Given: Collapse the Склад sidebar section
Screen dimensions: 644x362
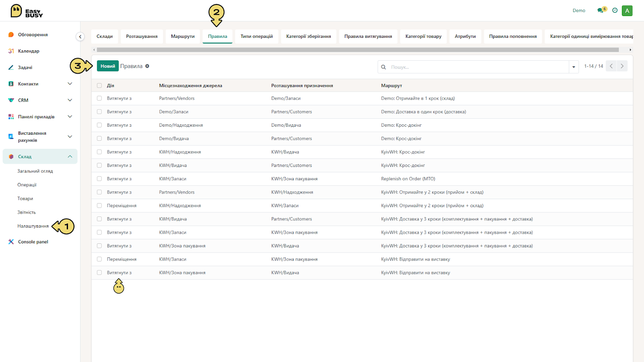Looking at the screenshot, I should pos(70,156).
